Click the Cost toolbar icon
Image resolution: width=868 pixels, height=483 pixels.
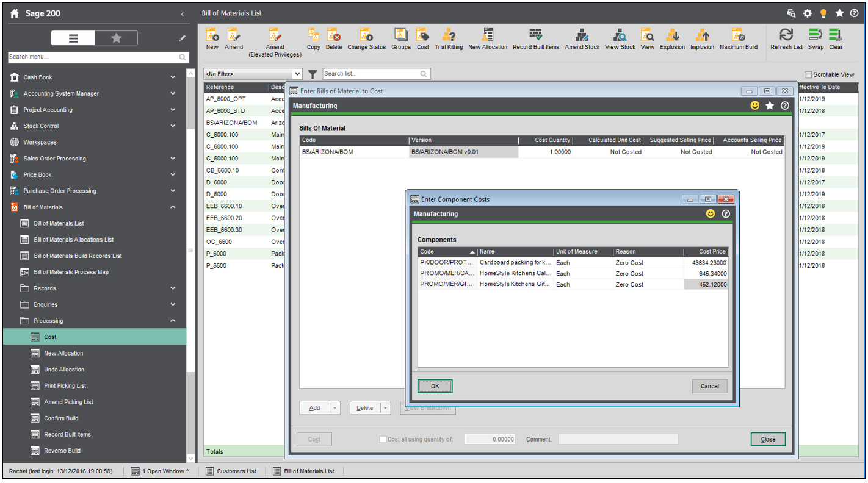pos(422,39)
